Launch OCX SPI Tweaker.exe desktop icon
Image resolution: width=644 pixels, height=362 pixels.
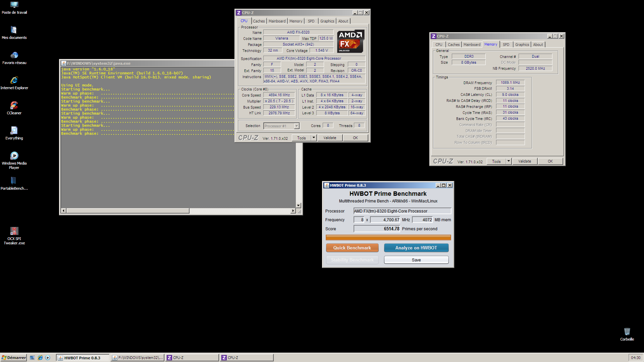coord(14,236)
